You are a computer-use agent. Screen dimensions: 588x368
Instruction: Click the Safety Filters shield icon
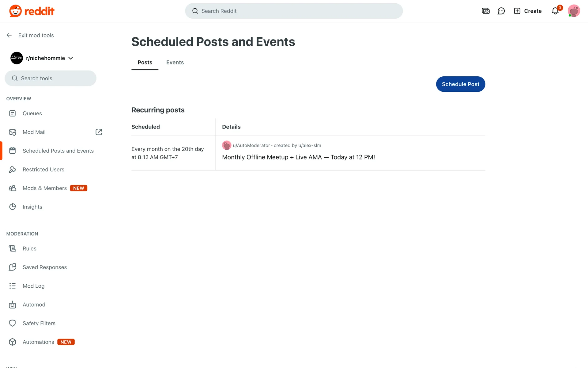[x=12, y=323]
